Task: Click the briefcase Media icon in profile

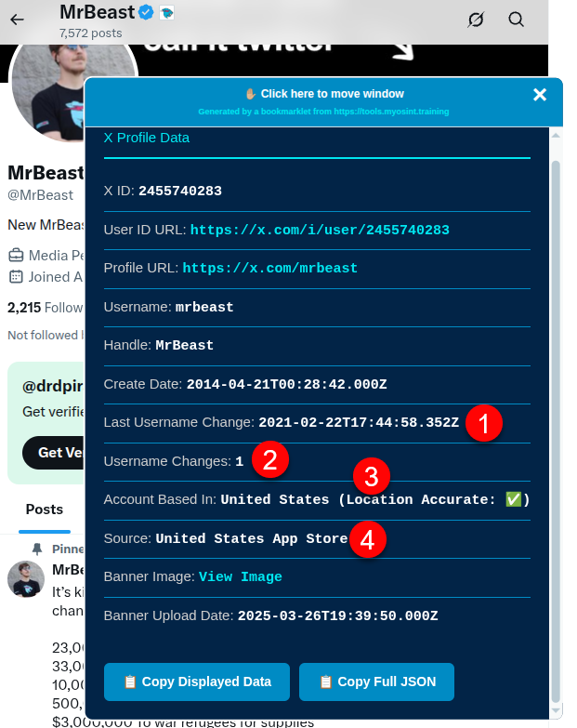Action: click(16, 256)
